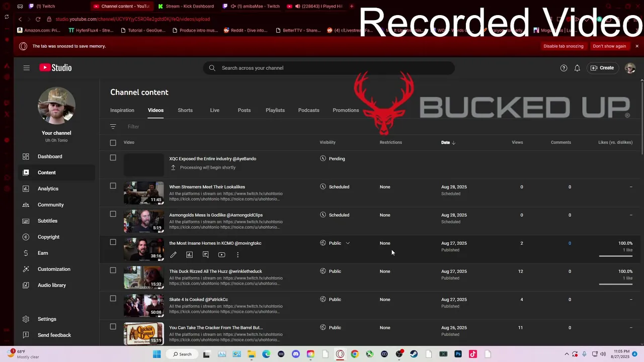This screenshot has height=362, width=644.
Task: Click the Earn dollar icon in sidebar
Action: 26,253
